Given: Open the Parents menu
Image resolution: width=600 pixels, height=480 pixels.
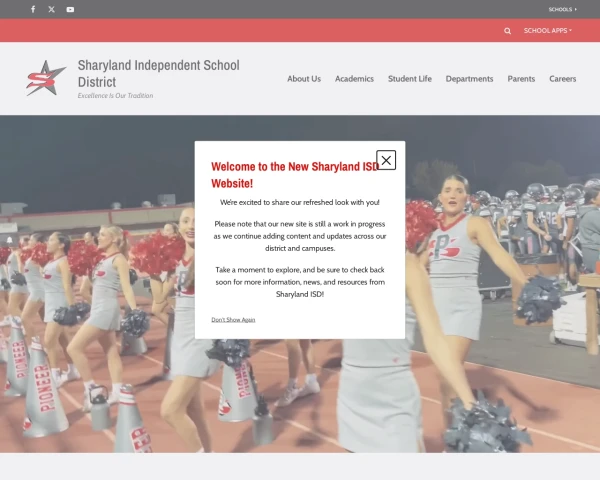Looking at the screenshot, I should 521,78.
